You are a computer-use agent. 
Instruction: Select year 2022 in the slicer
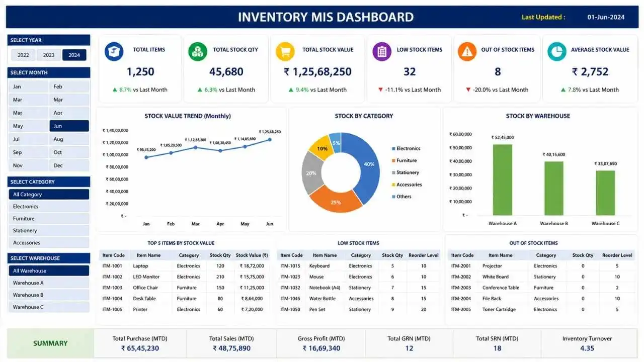[23, 55]
